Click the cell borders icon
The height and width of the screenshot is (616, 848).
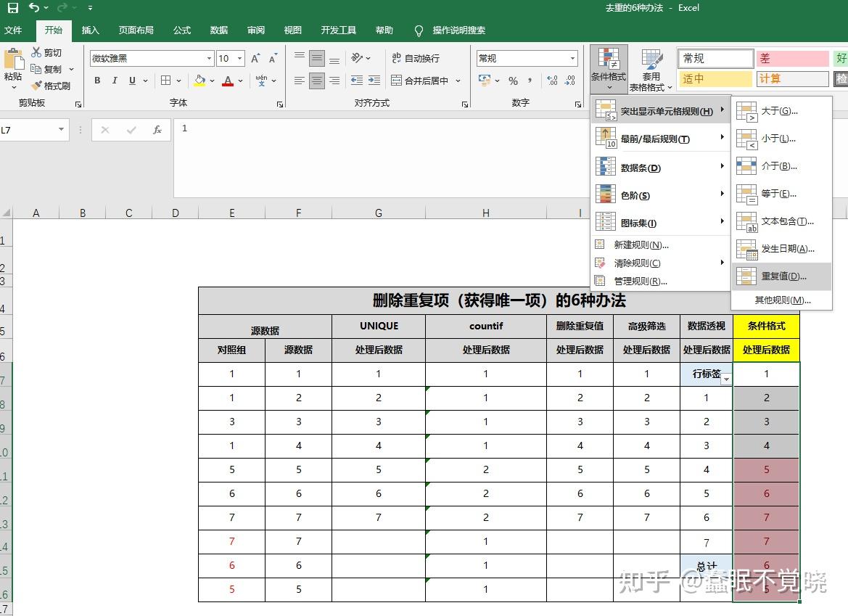166,81
